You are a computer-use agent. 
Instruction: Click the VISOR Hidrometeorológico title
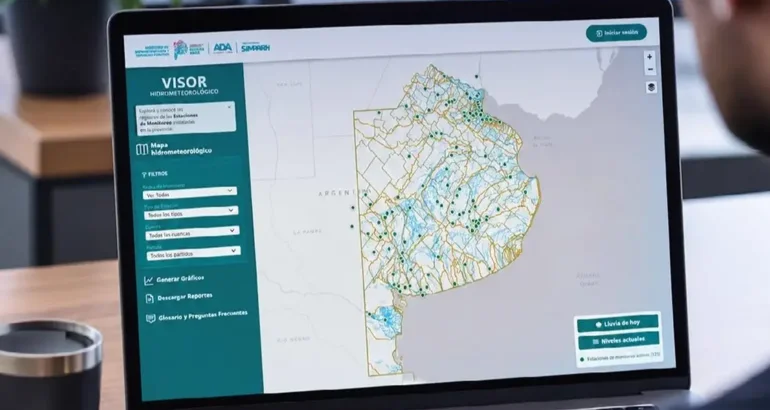click(x=184, y=85)
